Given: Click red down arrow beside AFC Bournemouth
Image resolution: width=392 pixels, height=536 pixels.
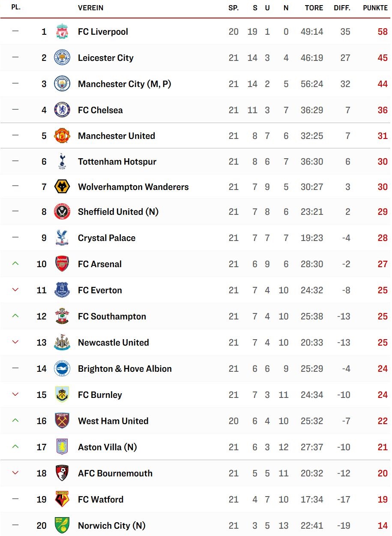Looking at the screenshot, I should pos(15,473).
